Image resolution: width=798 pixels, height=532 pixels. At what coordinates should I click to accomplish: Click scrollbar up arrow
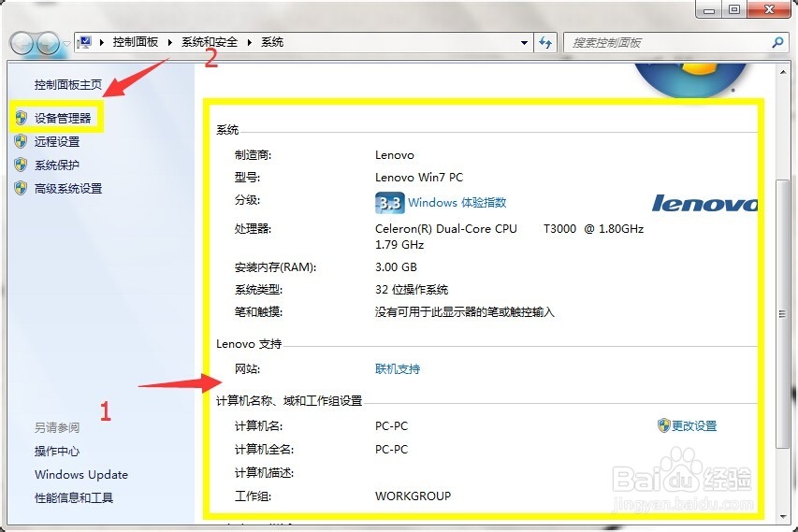(x=783, y=73)
